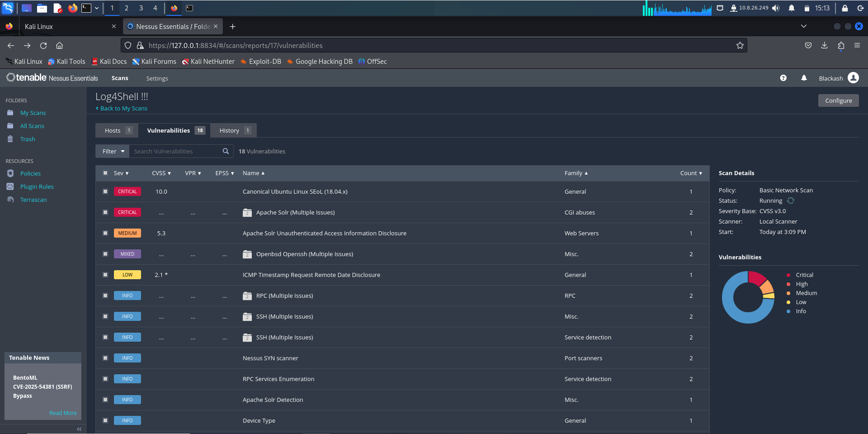
Task: Go to the browser home page
Action: coord(59,45)
